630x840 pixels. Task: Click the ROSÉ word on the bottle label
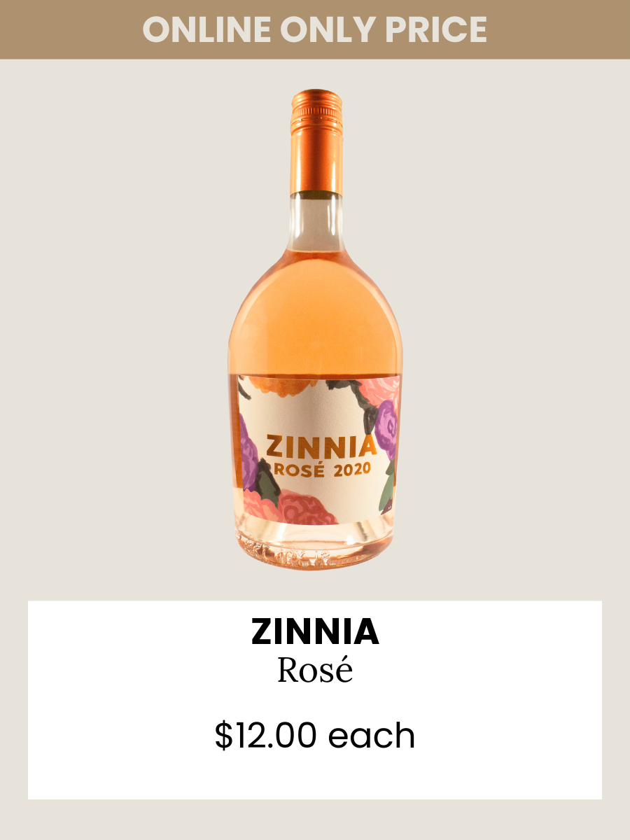tap(300, 470)
